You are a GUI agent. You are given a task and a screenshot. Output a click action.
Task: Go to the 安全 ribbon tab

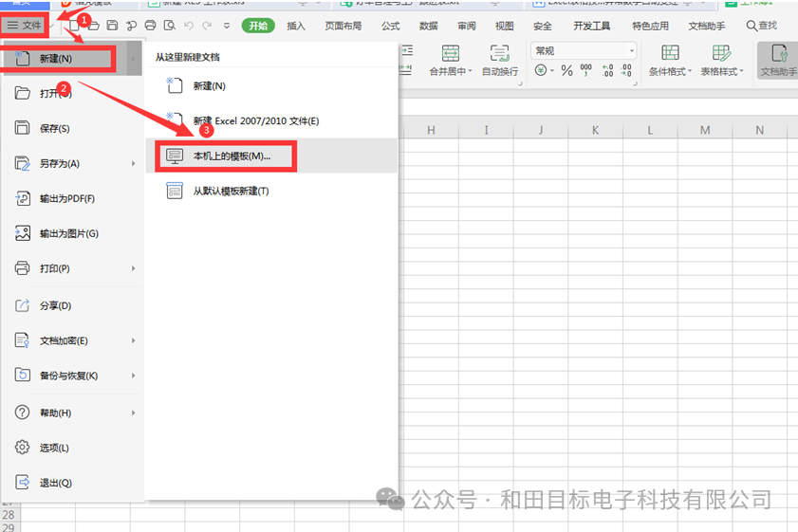click(542, 26)
